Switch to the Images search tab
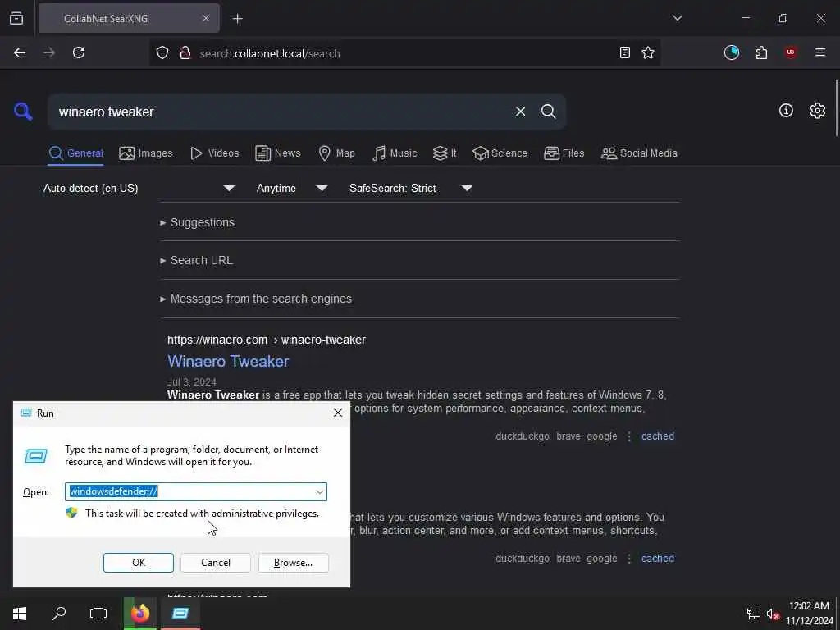840x630 pixels. pyautogui.click(x=146, y=153)
